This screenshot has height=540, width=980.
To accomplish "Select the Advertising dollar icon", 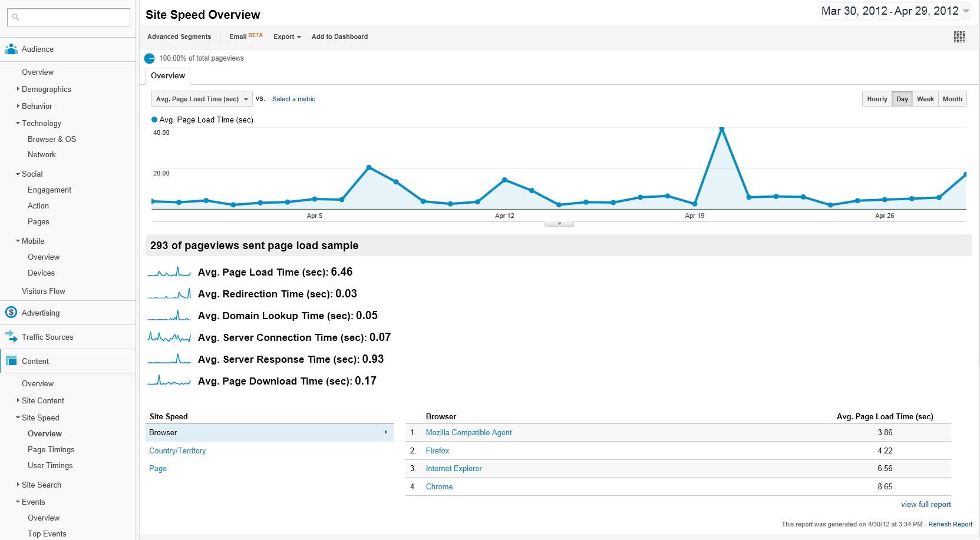I will click(11, 312).
